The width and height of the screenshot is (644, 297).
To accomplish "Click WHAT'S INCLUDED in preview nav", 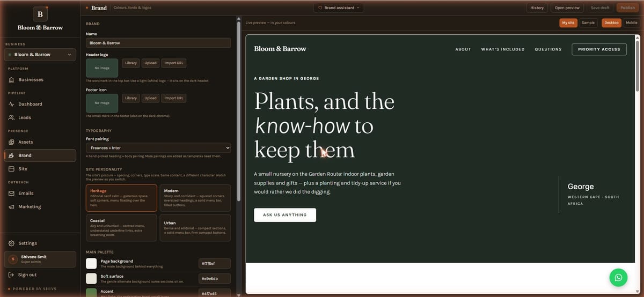I will (x=503, y=49).
